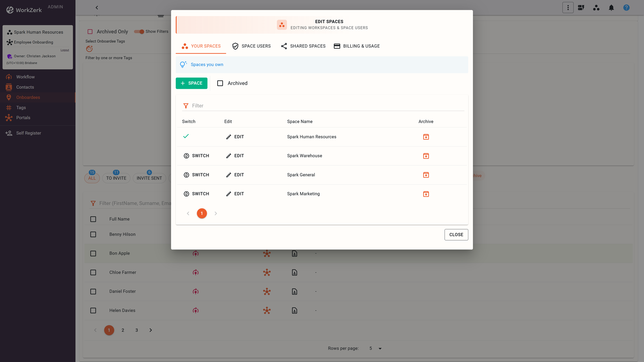Switch to the Space Users tab
This screenshot has width=644, height=362.
click(251, 46)
